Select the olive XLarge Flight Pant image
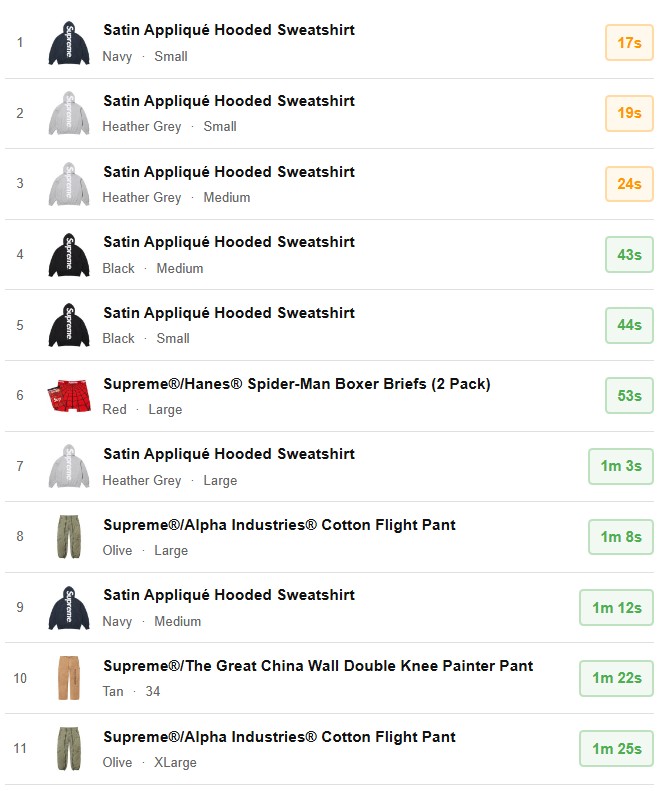 tap(69, 749)
